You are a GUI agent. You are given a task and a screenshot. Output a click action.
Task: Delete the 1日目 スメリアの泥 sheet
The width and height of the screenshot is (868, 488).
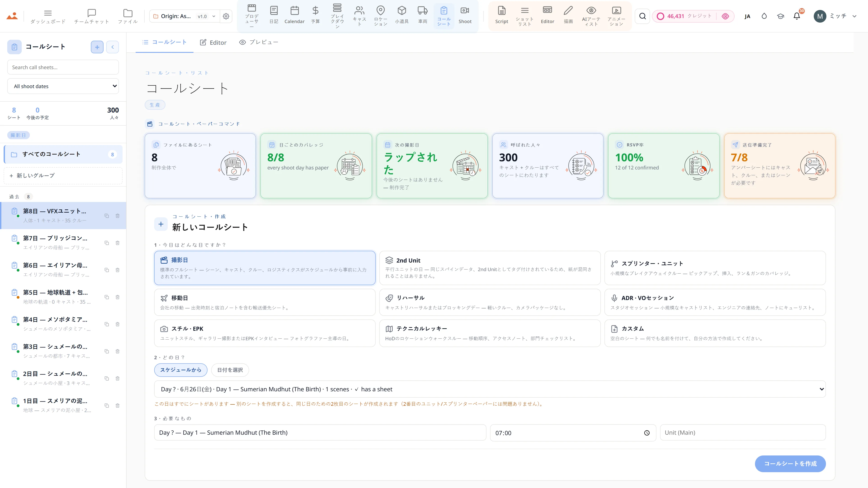[x=118, y=406]
